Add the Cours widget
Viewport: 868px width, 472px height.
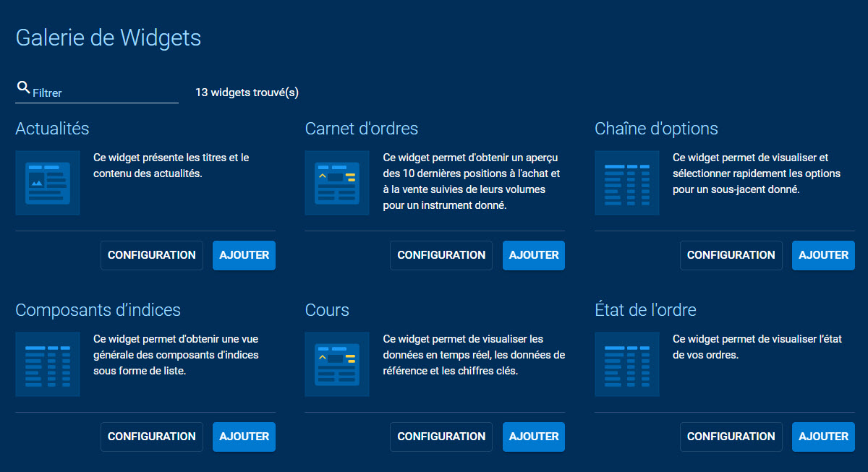(534, 437)
